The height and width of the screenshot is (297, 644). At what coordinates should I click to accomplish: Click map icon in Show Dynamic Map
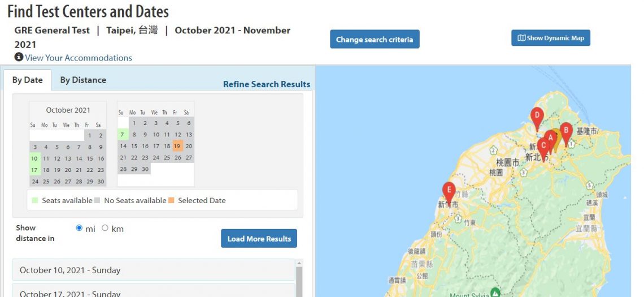521,38
